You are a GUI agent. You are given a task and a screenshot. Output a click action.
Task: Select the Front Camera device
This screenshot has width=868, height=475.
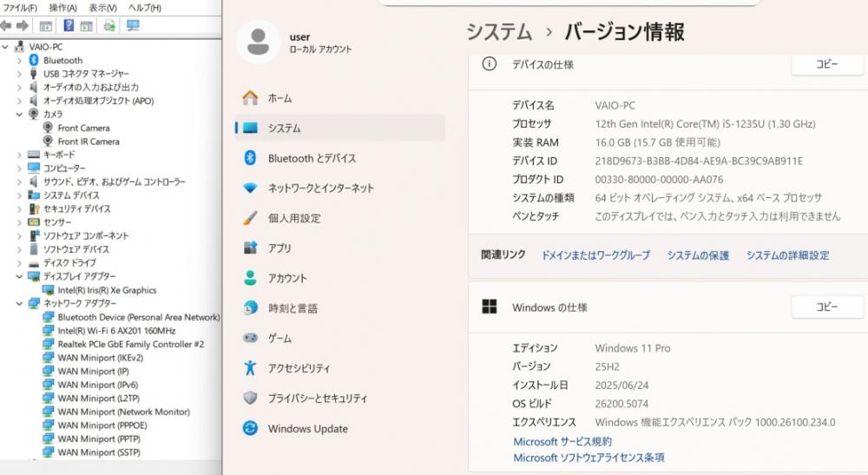[x=83, y=128]
